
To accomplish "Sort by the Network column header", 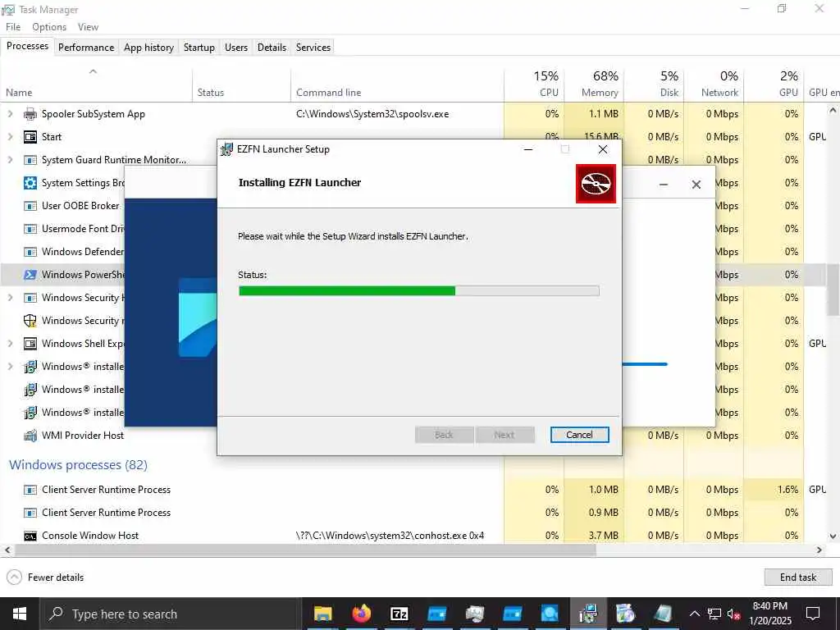I will pyautogui.click(x=714, y=85).
